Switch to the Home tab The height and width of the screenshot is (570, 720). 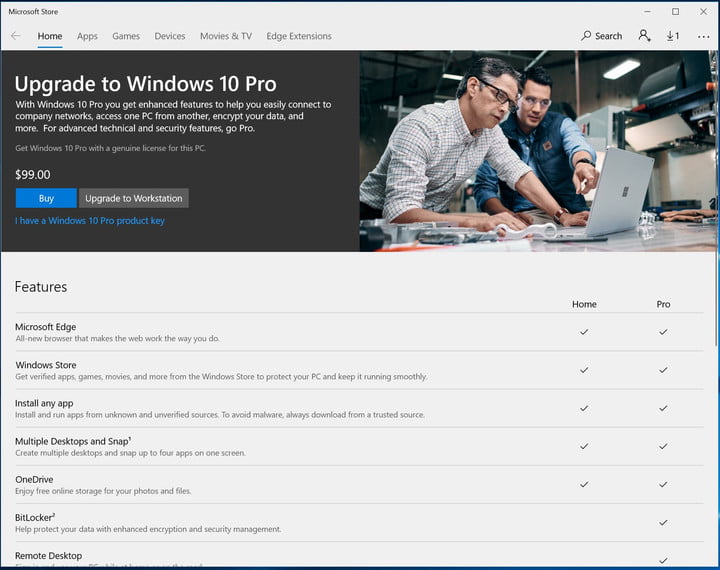tap(50, 36)
